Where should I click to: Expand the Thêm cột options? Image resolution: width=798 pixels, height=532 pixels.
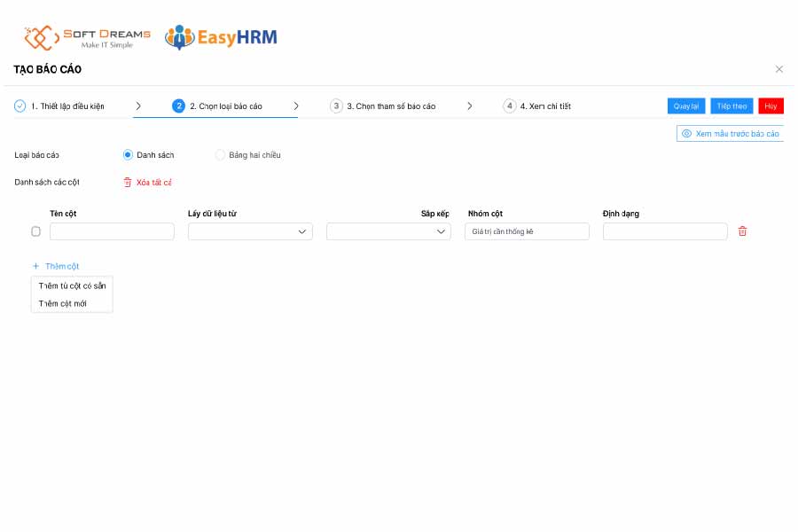[56, 266]
